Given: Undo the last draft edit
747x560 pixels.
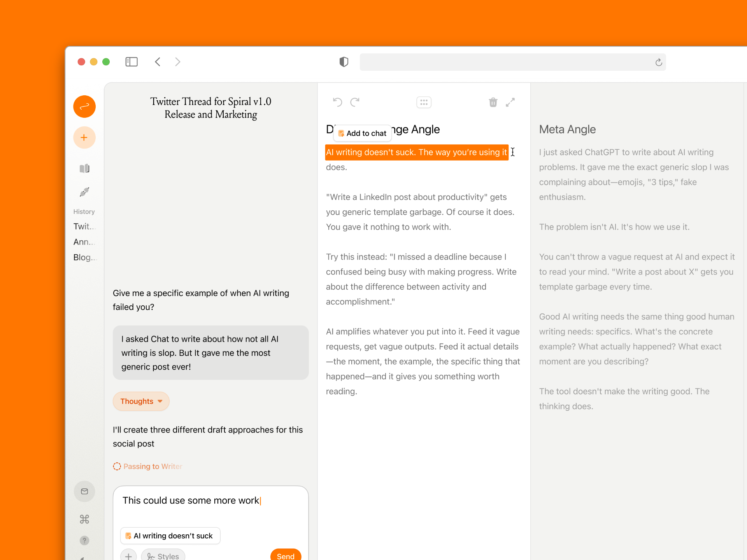Looking at the screenshot, I should tap(337, 102).
